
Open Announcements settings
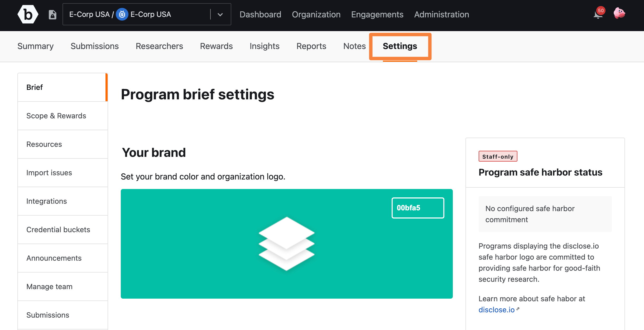tap(63, 258)
